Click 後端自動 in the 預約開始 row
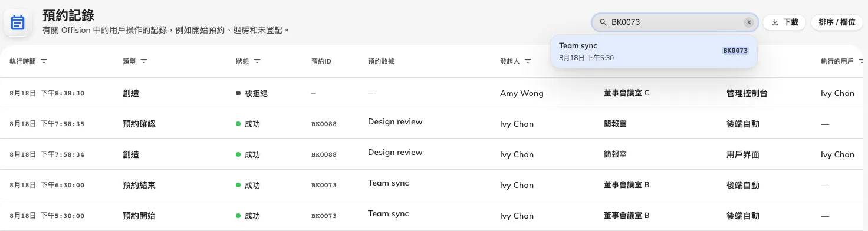868x231 pixels. (743, 216)
